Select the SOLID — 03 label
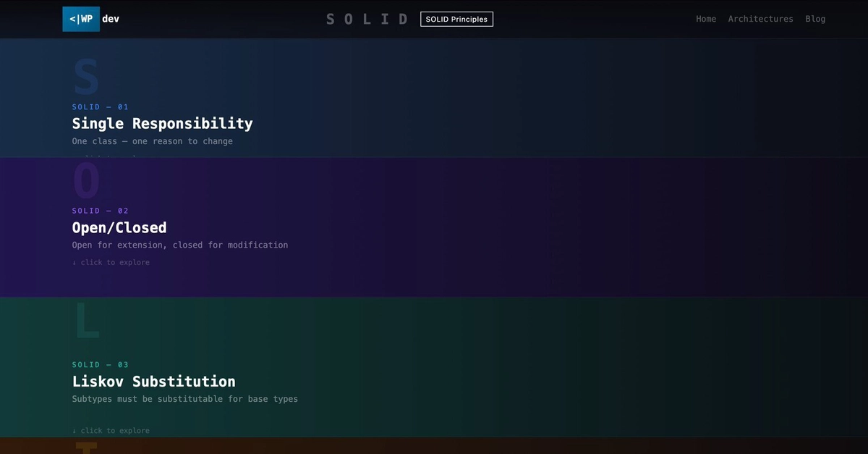 [100, 365]
